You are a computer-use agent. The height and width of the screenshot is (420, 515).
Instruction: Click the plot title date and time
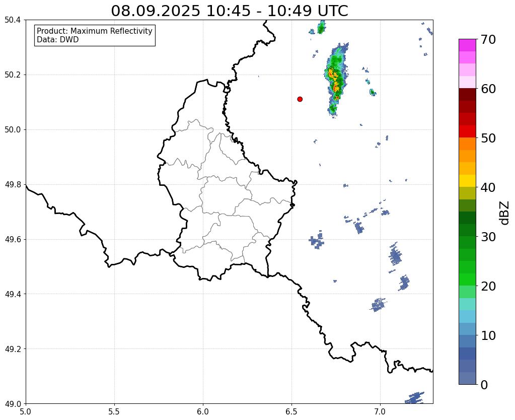point(229,11)
